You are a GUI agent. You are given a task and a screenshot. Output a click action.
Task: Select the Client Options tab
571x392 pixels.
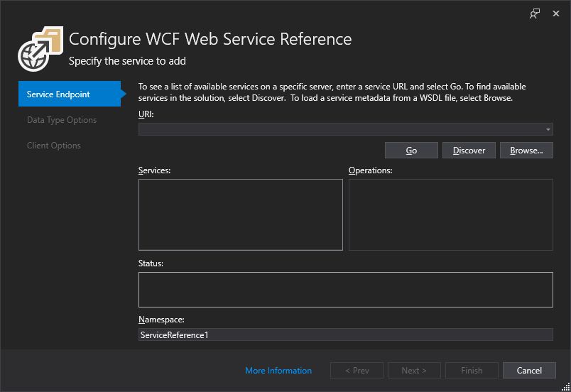(x=53, y=146)
